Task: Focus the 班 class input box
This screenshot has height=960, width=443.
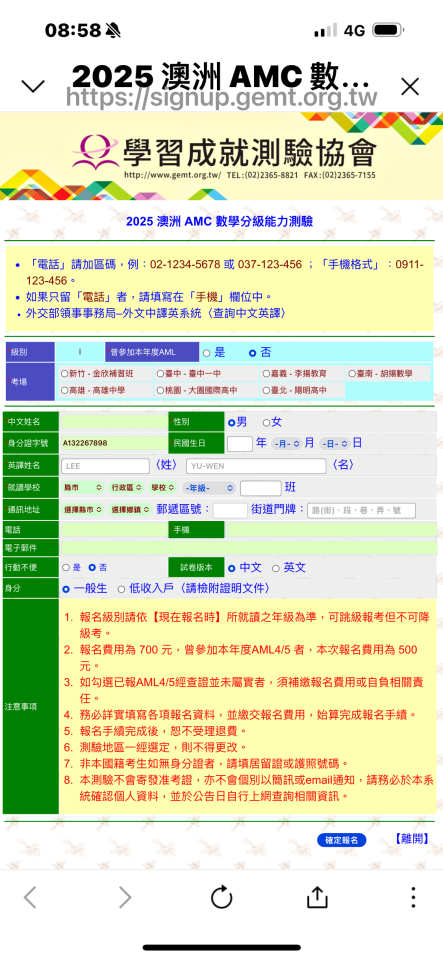Action: pyautogui.click(x=261, y=488)
